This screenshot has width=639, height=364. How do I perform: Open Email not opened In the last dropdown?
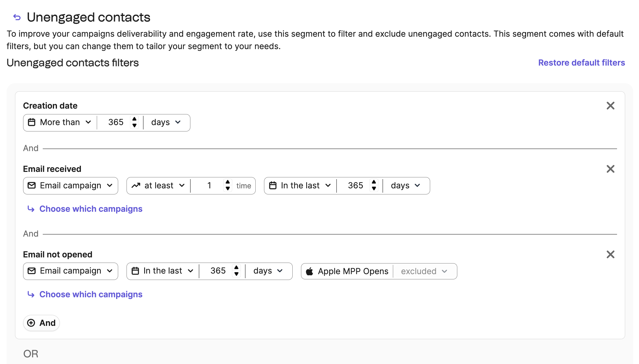coord(163,271)
